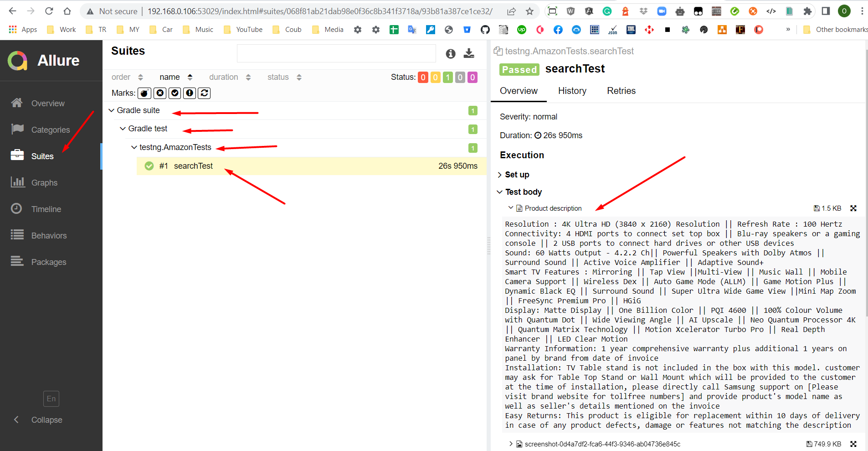Select the searchTest test result
Screen dimensions: 868x451
(x=193, y=166)
